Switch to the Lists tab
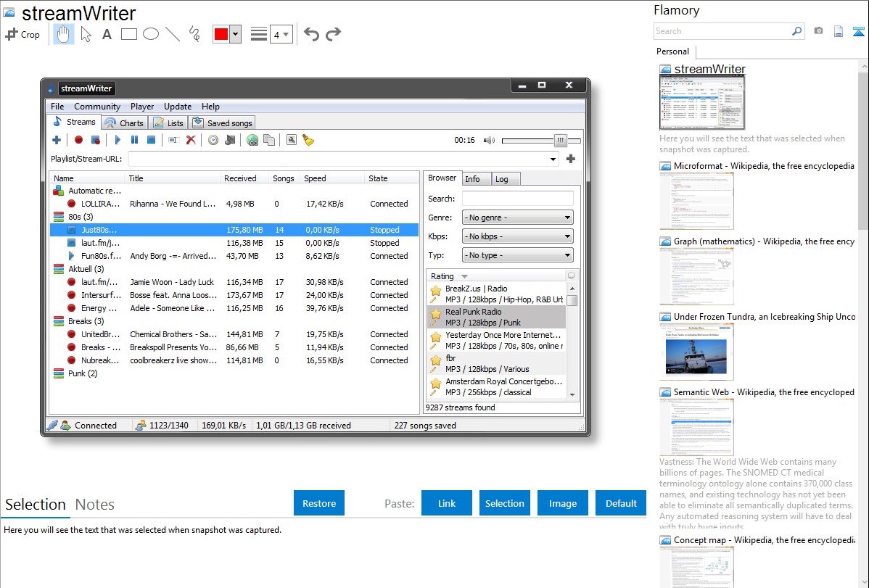 coord(169,123)
